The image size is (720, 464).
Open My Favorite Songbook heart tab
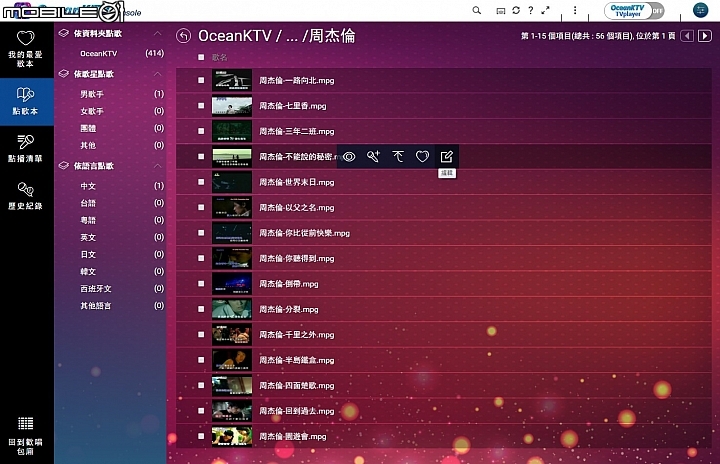[x=26, y=49]
